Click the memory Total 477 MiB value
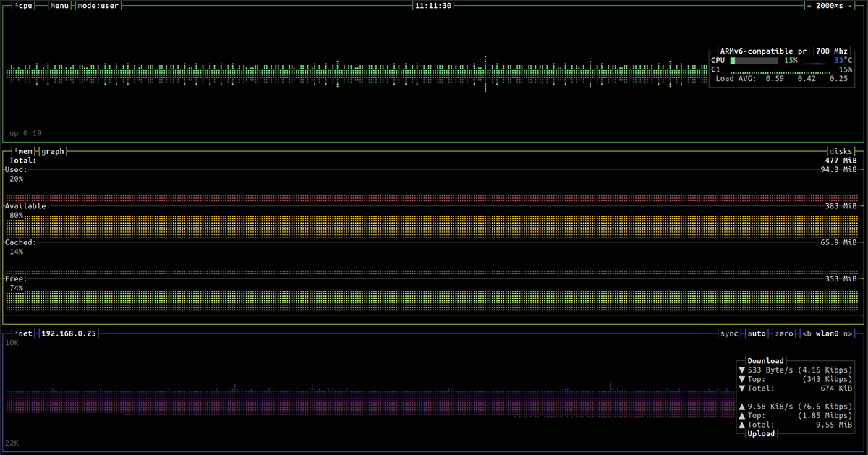Viewport: 868px width, 455px height. tap(841, 161)
